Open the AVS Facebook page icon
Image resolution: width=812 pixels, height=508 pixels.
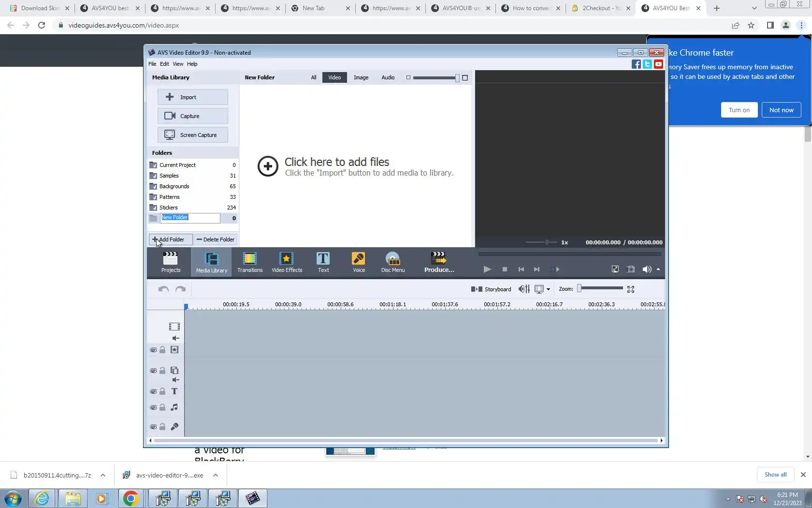(636, 64)
